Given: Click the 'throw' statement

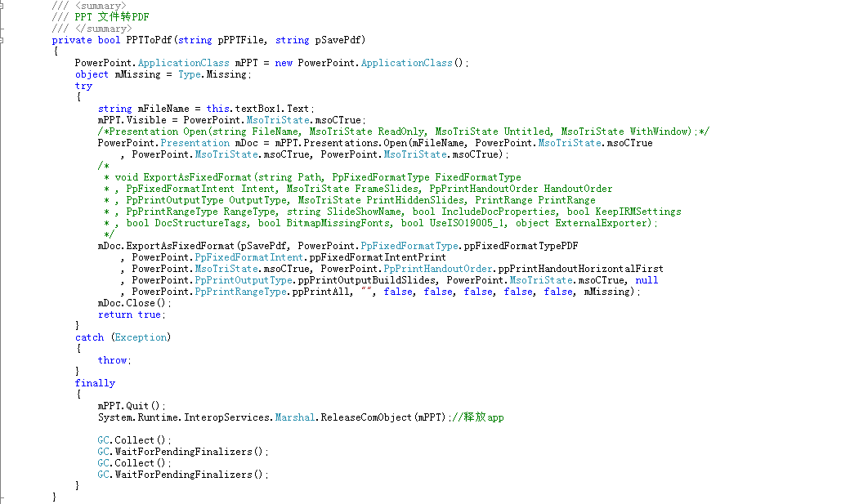Looking at the screenshot, I should click(x=114, y=360).
